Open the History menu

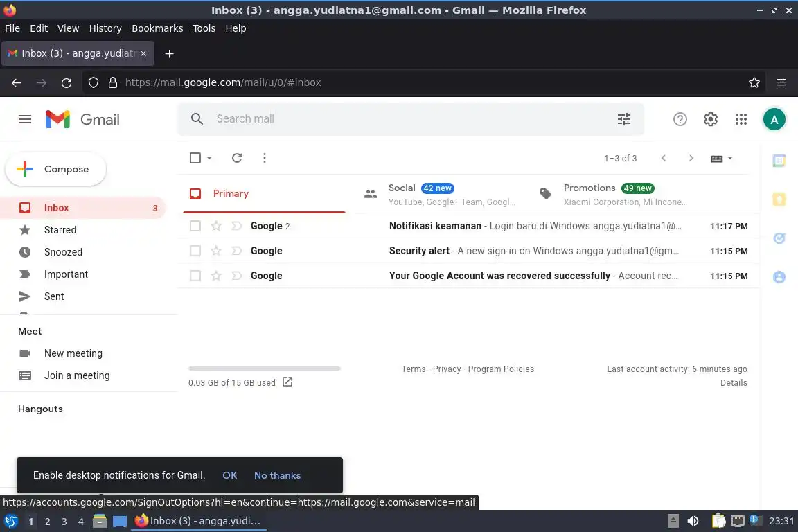click(105, 28)
